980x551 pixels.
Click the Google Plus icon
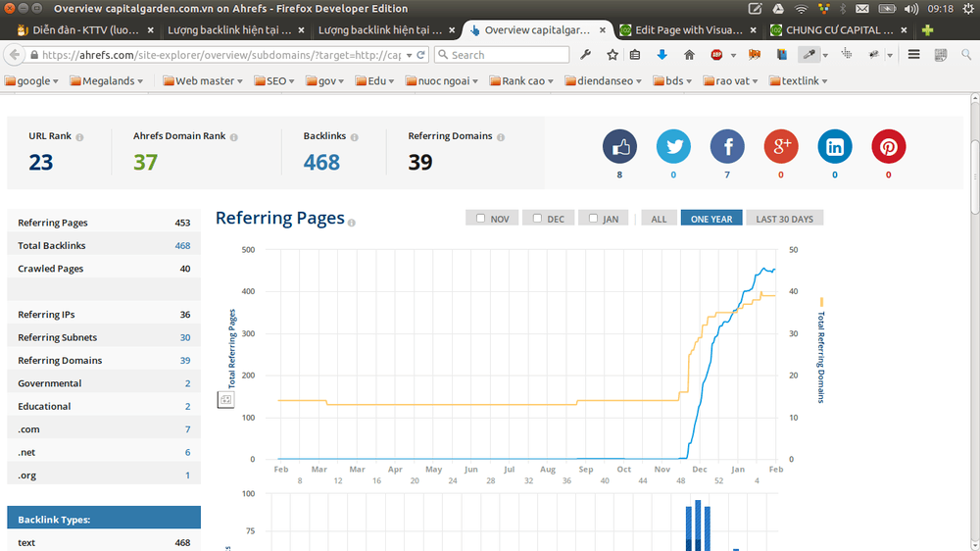point(781,146)
